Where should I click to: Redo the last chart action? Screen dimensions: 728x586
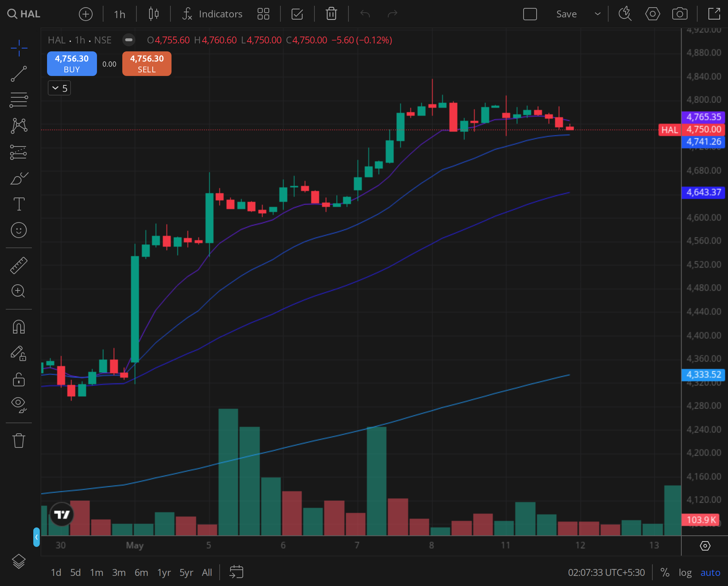392,14
